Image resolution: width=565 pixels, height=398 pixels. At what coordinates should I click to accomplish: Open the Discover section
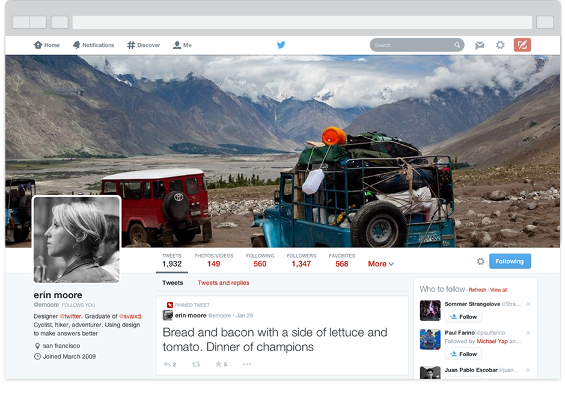(x=143, y=45)
